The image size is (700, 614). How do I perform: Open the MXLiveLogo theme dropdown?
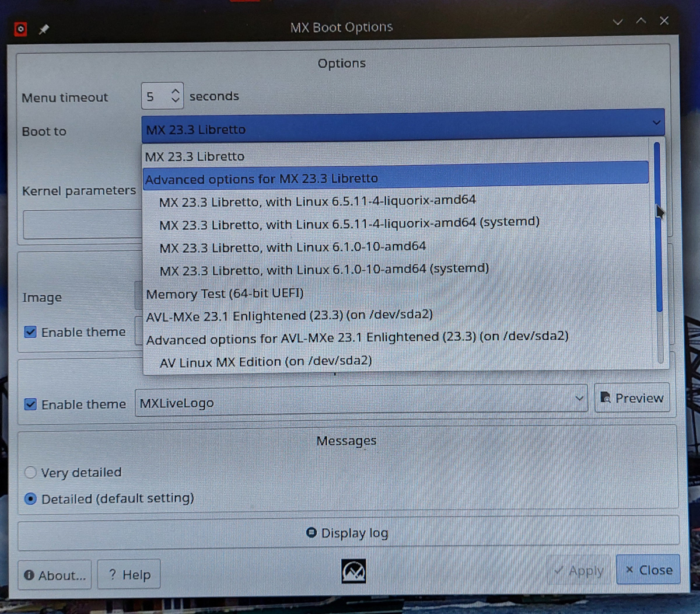(x=361, y=402)
